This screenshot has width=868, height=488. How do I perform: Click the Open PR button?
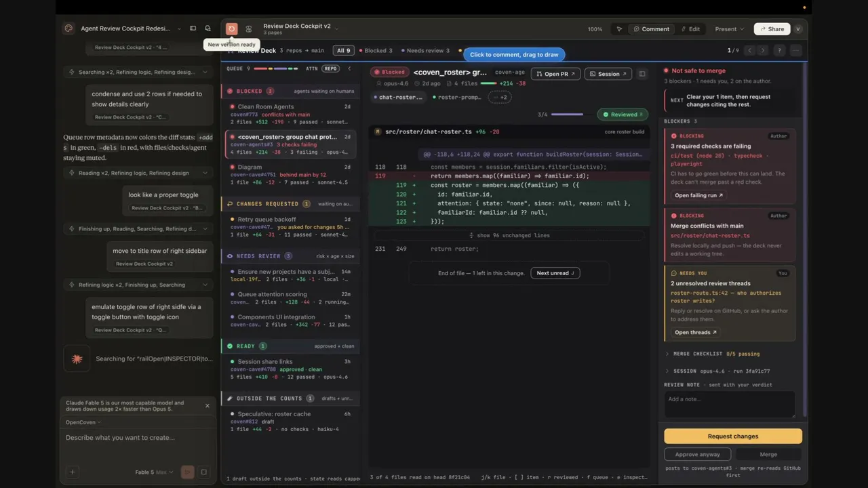tap(555, 74)
